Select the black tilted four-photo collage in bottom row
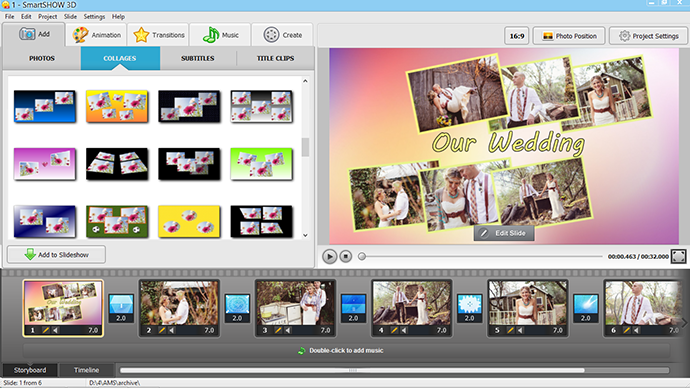The height and width of the screenshot is (388, 690). pyautogui.click(x=261, y=221)
